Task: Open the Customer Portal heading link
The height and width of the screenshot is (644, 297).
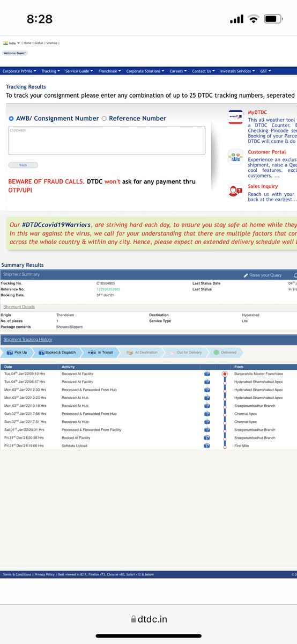Action: (x=267, y=152)
